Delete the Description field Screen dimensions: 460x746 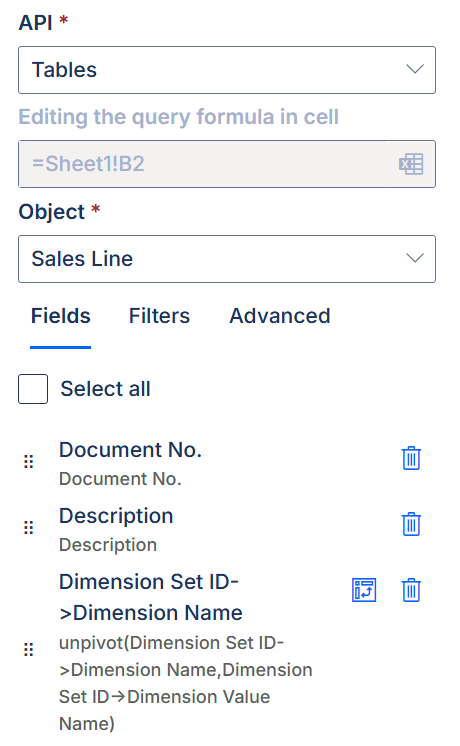point(411,524)
